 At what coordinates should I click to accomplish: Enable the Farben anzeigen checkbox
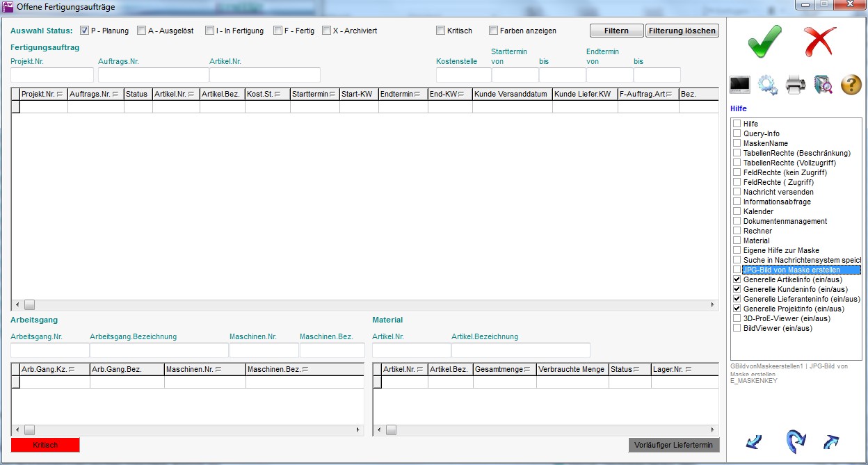493,31
